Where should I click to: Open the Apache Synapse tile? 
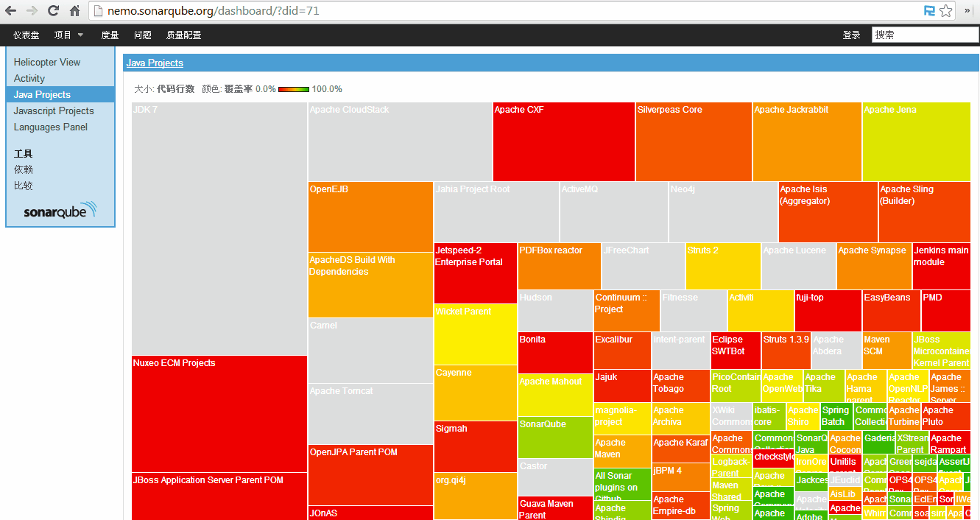(x=875, y=266)
